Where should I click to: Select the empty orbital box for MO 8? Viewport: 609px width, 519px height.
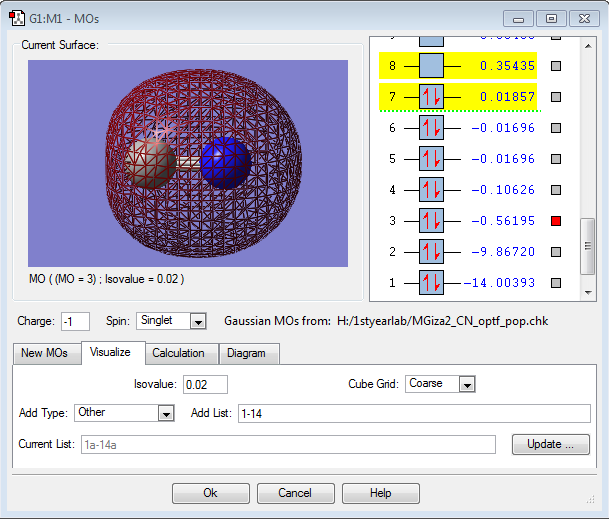431,66
